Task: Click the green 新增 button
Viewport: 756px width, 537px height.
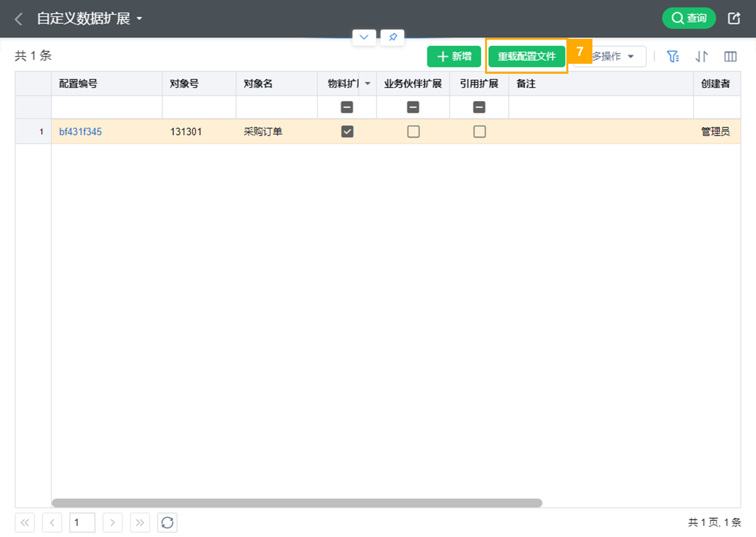Action: point(454,57)
